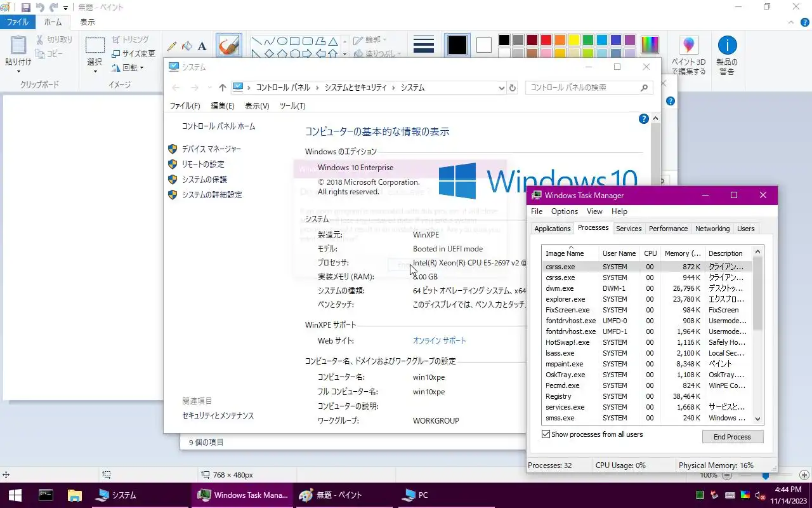This screenshot has width=812, height=508.
Task: Click the search magnifier in Control Panel search
Action: [644, 88]
